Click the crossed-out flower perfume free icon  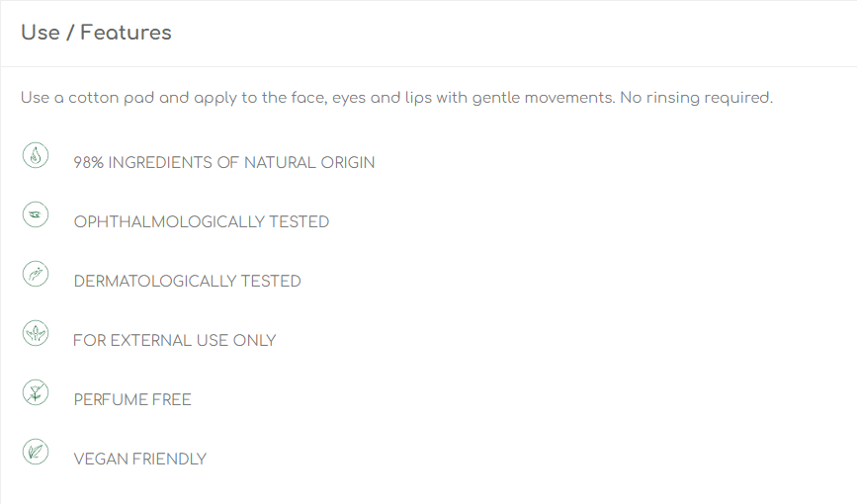tap(36, 392)
